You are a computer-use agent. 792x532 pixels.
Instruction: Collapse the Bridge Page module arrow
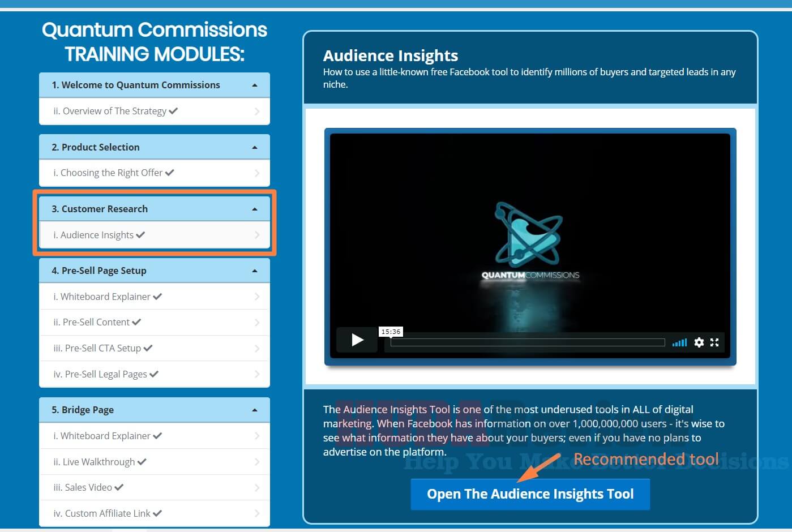point(255,410)
